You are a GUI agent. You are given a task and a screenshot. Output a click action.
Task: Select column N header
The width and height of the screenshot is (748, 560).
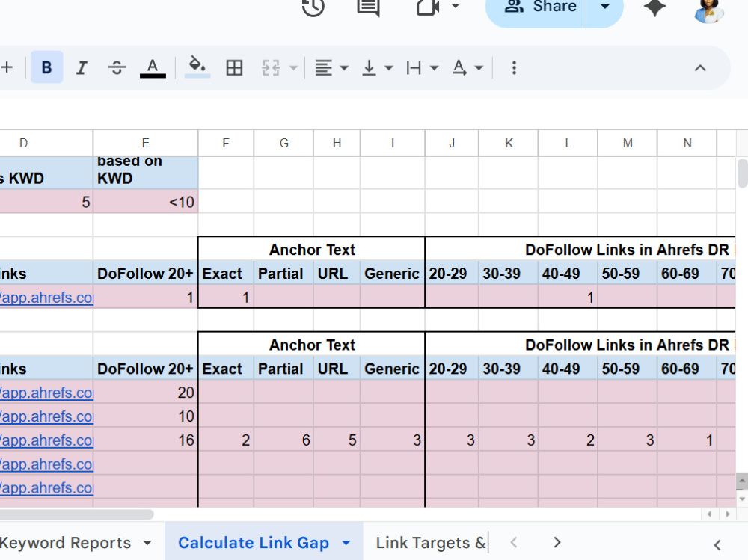pos(687,143)
